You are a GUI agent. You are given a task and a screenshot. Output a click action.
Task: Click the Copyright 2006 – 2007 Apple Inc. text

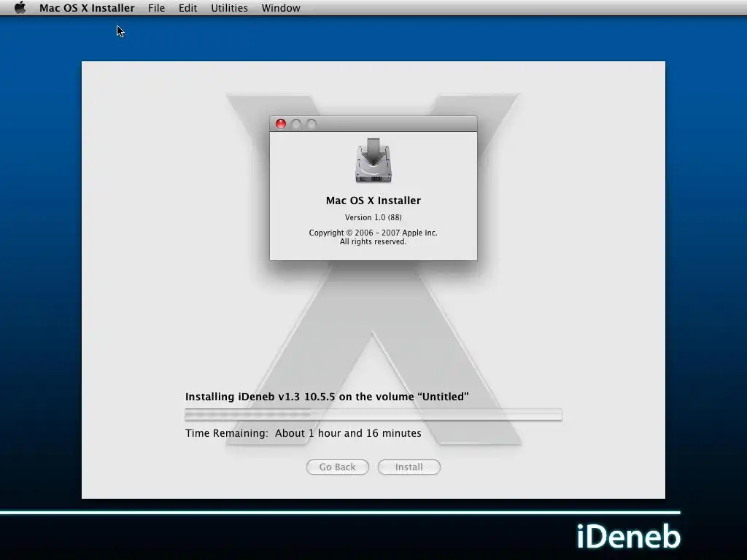click(373, 233)
